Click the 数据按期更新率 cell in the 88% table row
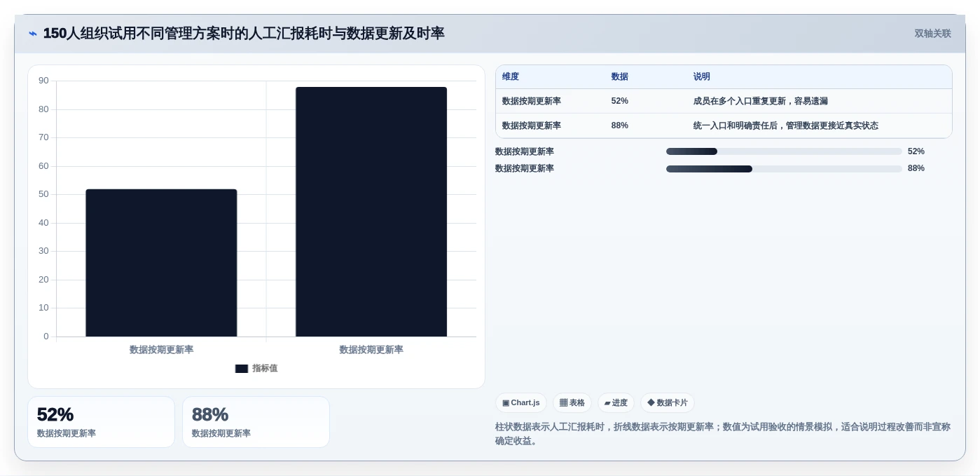Image resolution: width=980 pixels, height=476 pixels. tap(532, 125)
